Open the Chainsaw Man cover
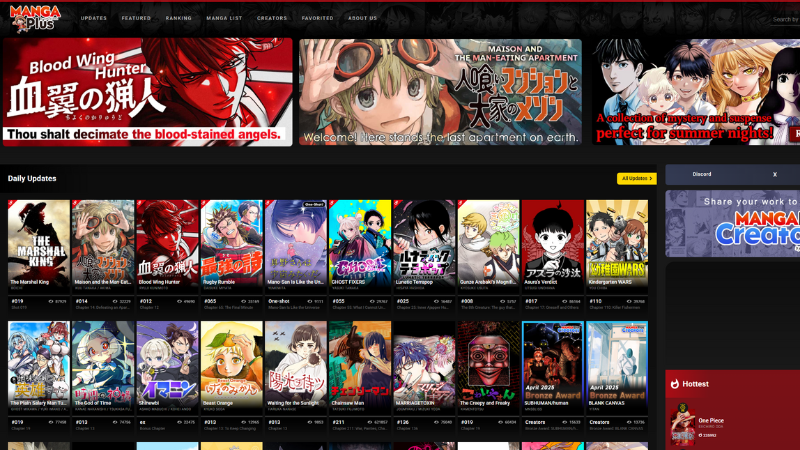This screenshot has height=450, width=800. (360, 367)
